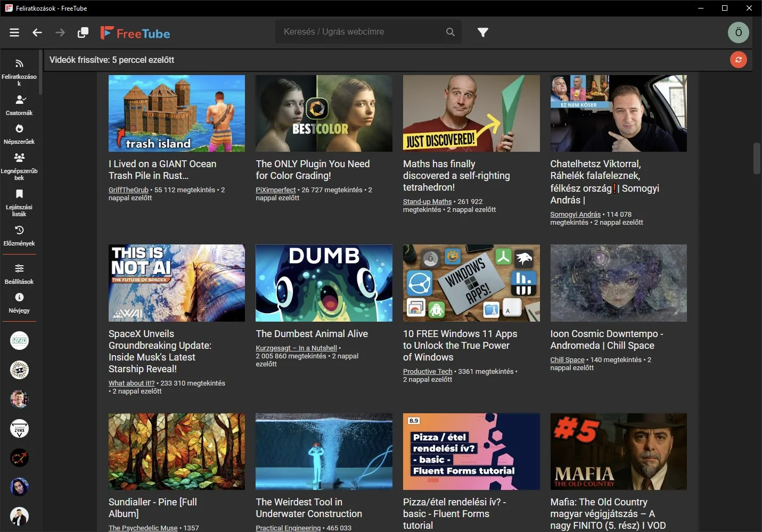Open title Ioon Cosmic Downtempo - Andromeda
The width and height of the screenshot is (762, 532).
(x=607, y=340)
